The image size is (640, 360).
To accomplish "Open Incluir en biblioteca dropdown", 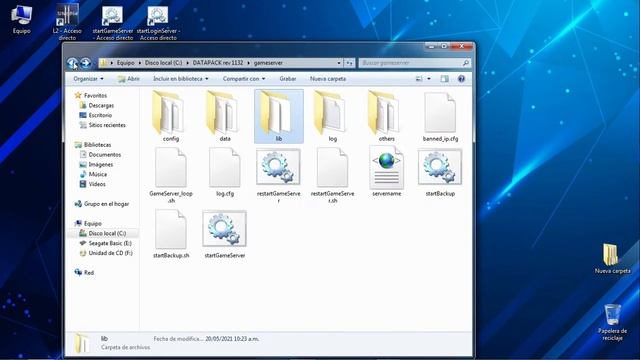I will (x=181, y=79).
